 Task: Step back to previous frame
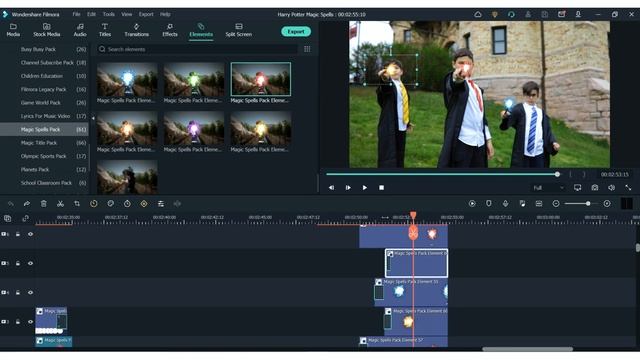331,188
